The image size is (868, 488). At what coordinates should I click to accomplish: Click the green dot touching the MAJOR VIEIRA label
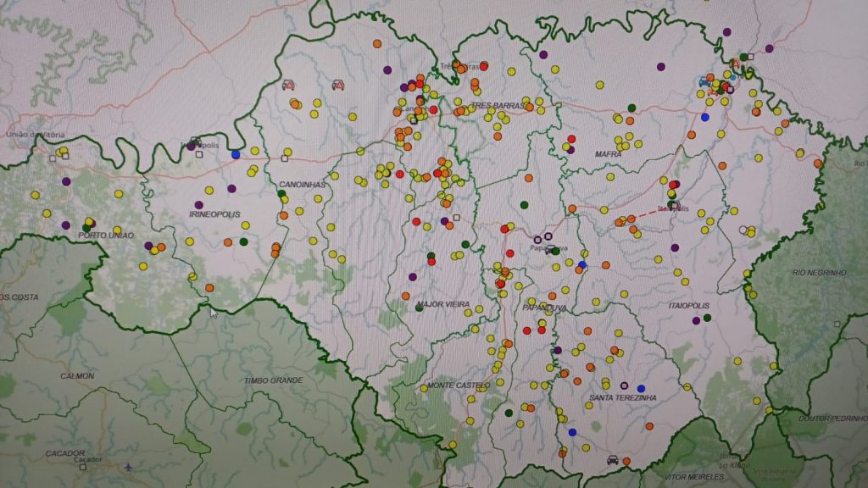420,308
